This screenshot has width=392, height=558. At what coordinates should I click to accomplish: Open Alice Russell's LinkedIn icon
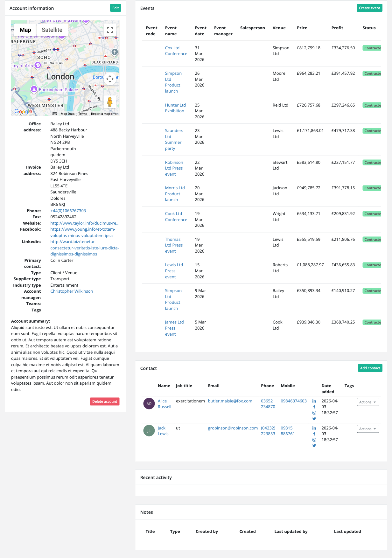314,401
